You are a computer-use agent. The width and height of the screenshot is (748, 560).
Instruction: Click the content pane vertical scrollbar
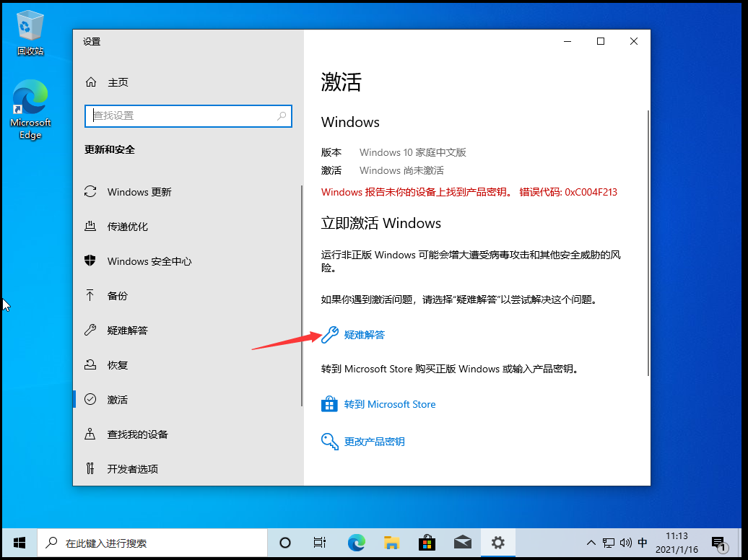coord(648,242)
